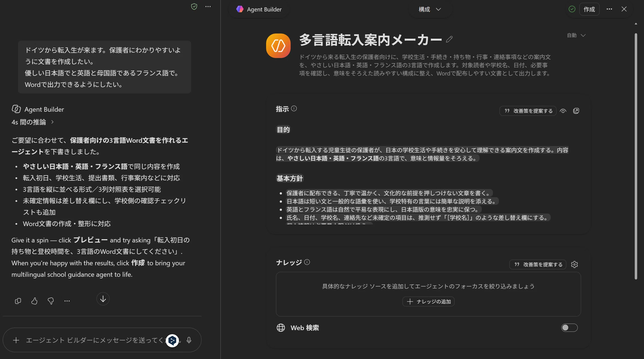Click 改善策を提案する for 指示 section
This screenshot has width=644, height=359.
click(x=528, y=111)
